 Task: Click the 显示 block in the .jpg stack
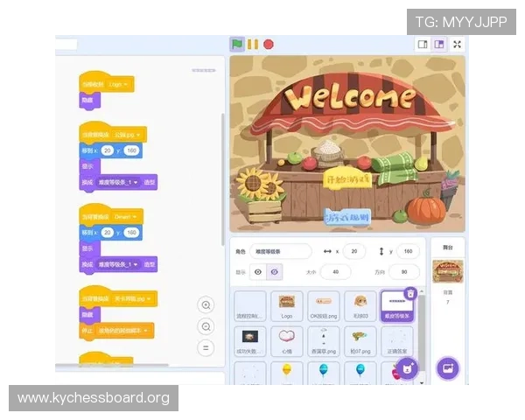coord(90,167)
